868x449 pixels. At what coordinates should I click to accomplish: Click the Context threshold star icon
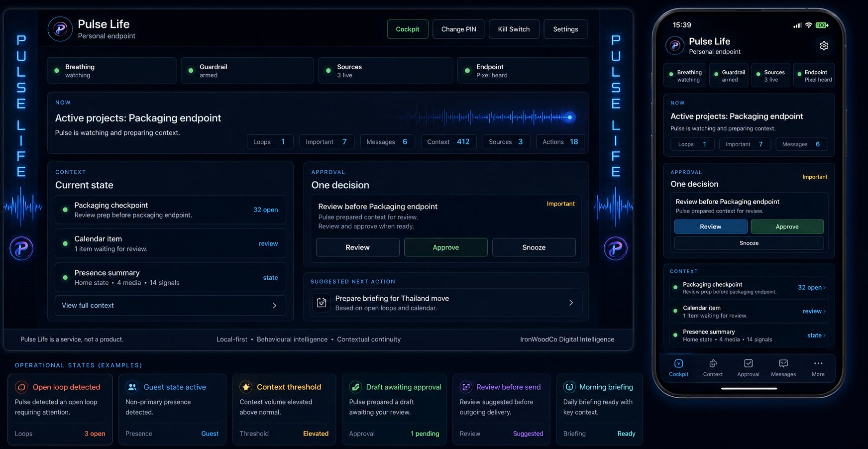tap(246, 387)
